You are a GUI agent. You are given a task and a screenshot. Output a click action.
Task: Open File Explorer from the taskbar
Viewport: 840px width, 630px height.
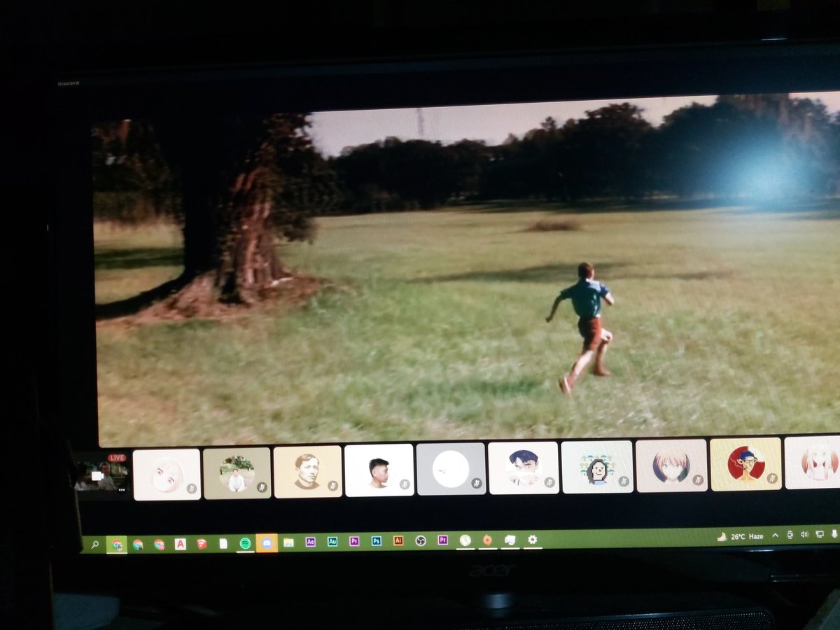pos(288,542)
